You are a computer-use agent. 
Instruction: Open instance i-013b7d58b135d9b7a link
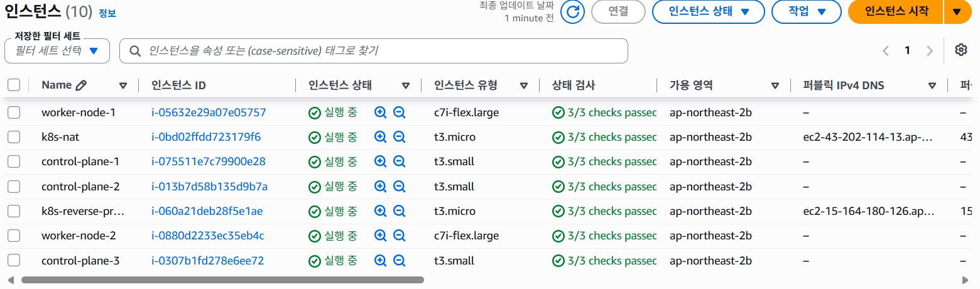pos(210,187)
